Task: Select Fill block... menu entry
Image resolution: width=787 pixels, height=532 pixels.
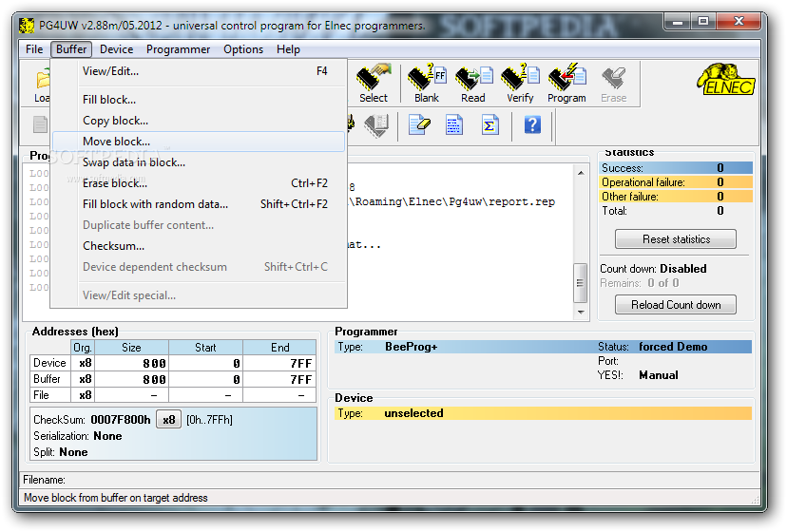Action: click(199, 100)
